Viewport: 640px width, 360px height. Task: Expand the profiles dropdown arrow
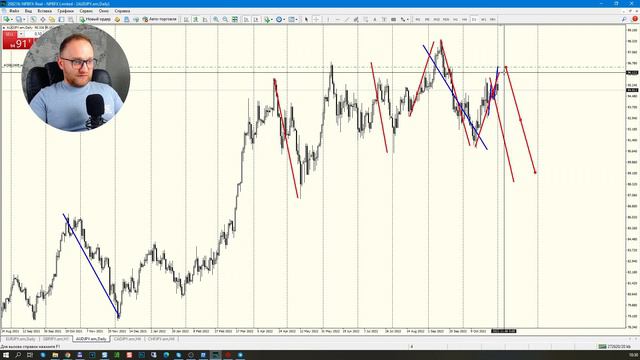(24, 19)
